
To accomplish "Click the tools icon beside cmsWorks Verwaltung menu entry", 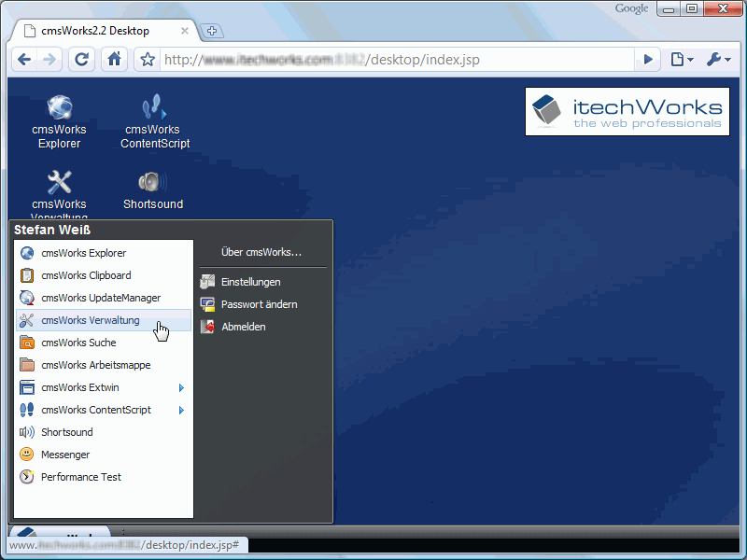I will click(27, 320).
